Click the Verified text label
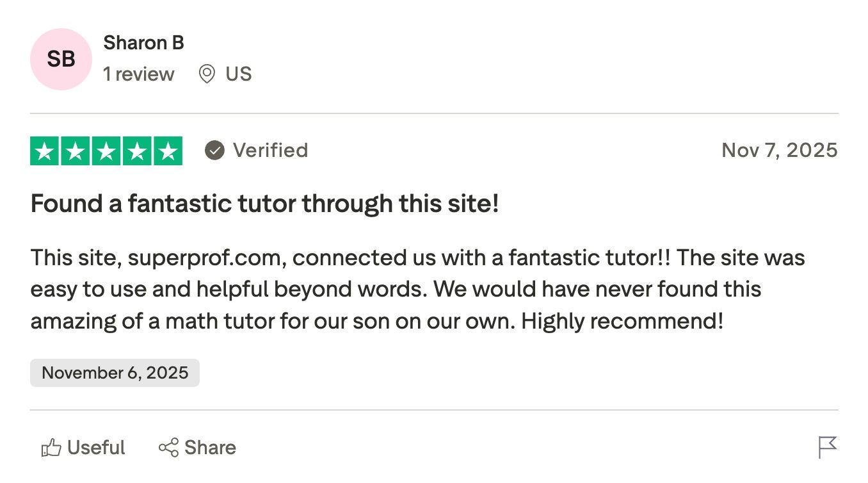The width and height of the screenshot is (868, 483). pyautogui.click(x=271, y=151)
